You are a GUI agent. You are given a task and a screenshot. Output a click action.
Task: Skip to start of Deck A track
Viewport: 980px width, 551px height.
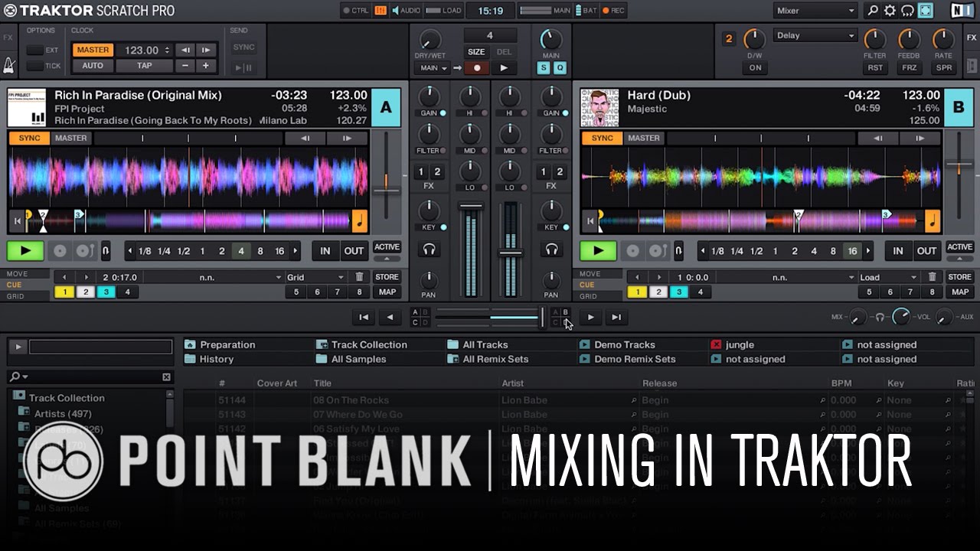point(17,221)
